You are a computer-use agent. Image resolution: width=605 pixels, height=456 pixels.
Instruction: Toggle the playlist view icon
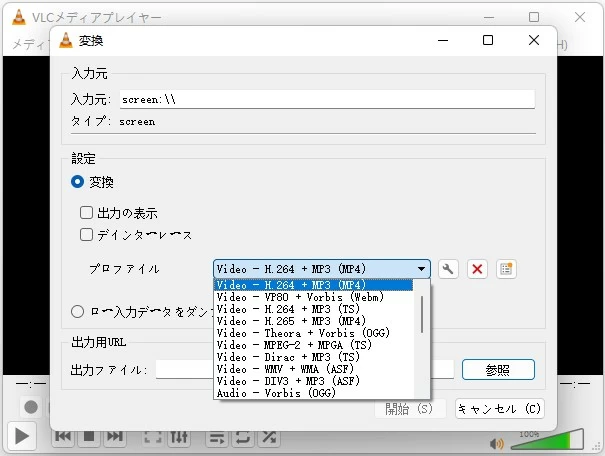pyautogui.click(x=216, y=437)
